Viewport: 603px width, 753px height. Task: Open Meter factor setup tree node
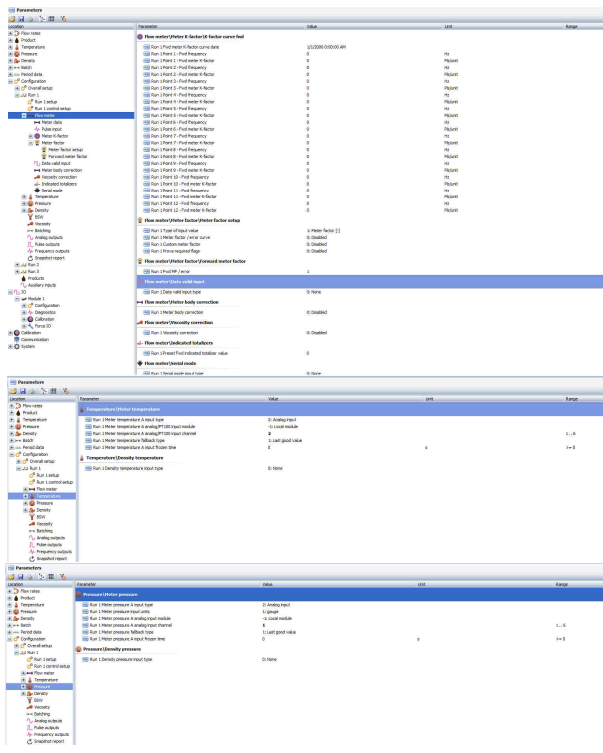tap(65, 150)
